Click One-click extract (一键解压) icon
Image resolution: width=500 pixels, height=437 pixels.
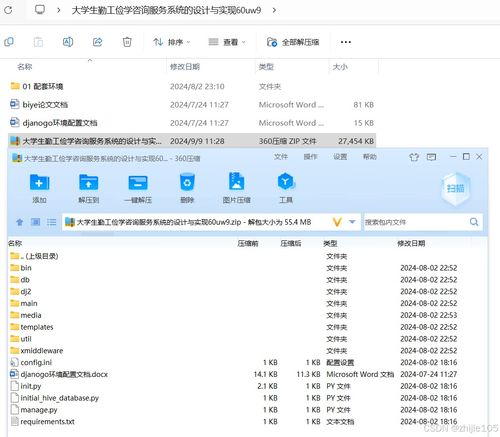coord(138,188)
